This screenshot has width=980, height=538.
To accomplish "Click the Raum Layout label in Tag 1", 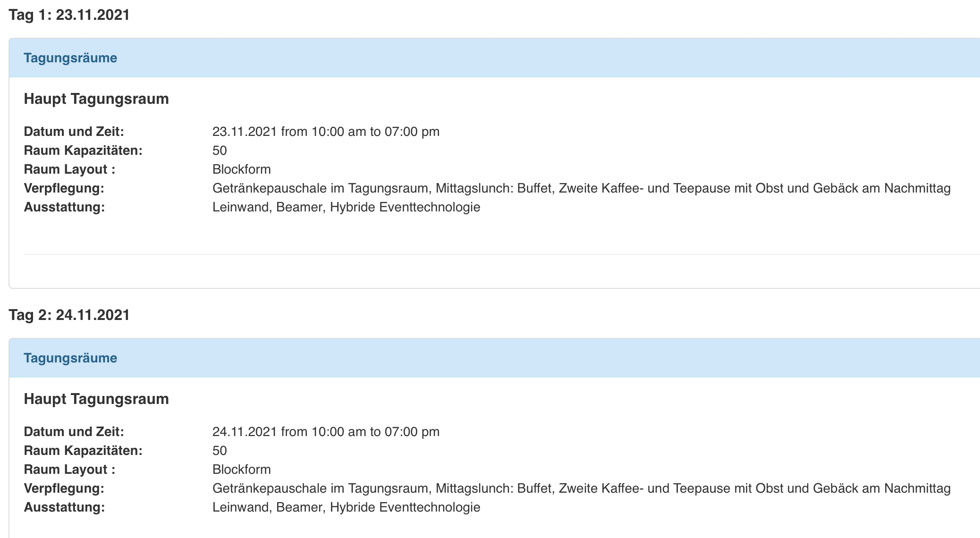I will coord(70,169).
